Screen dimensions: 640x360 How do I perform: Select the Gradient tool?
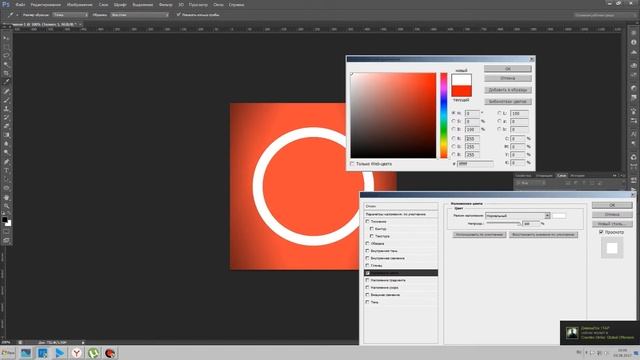point(6,135)
